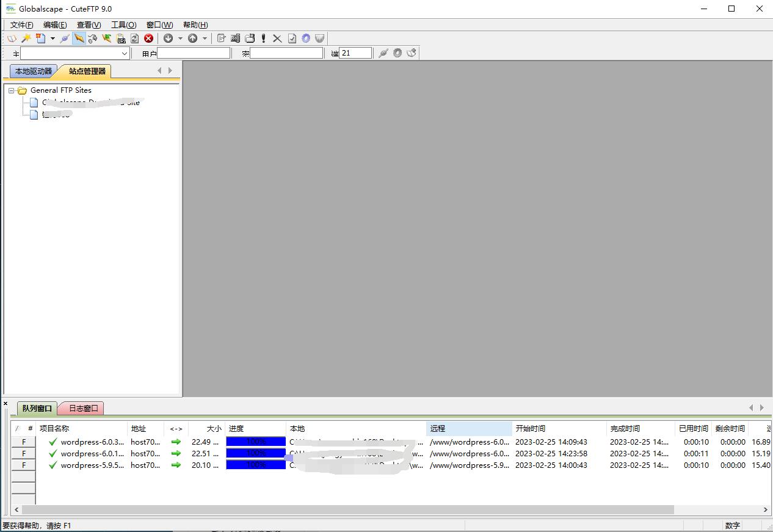Click the red Stop transfer icon
The height and width of the screenshot is (532, 773).
point(148,38)
